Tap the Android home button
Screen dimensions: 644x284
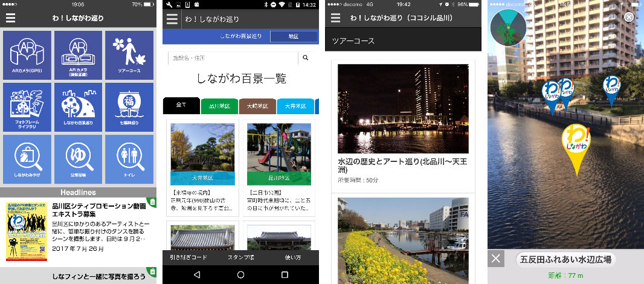[240, 274]
